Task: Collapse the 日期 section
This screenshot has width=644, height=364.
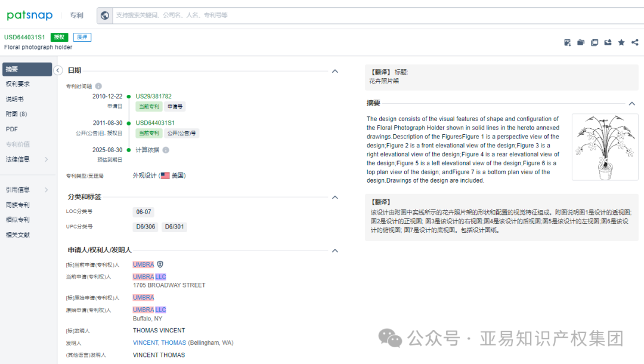Action: point(335,71)
